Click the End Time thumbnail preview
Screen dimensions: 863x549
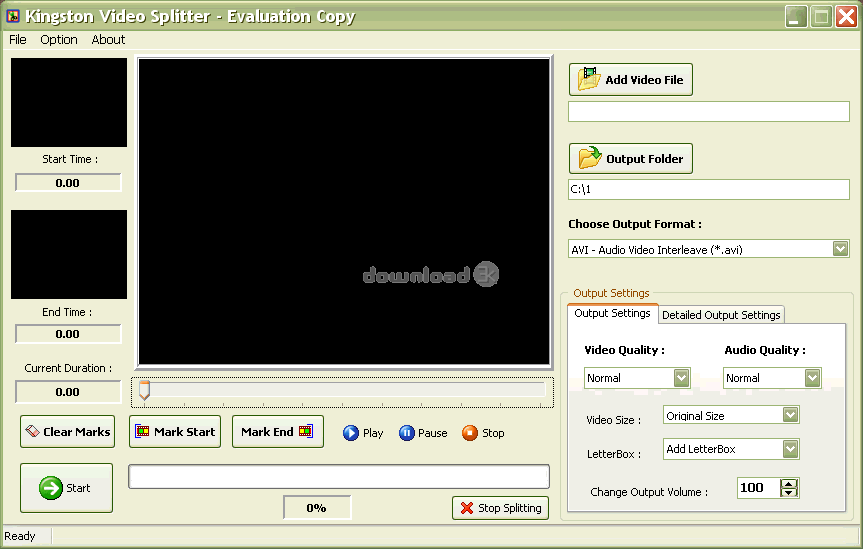click(69, 254)
